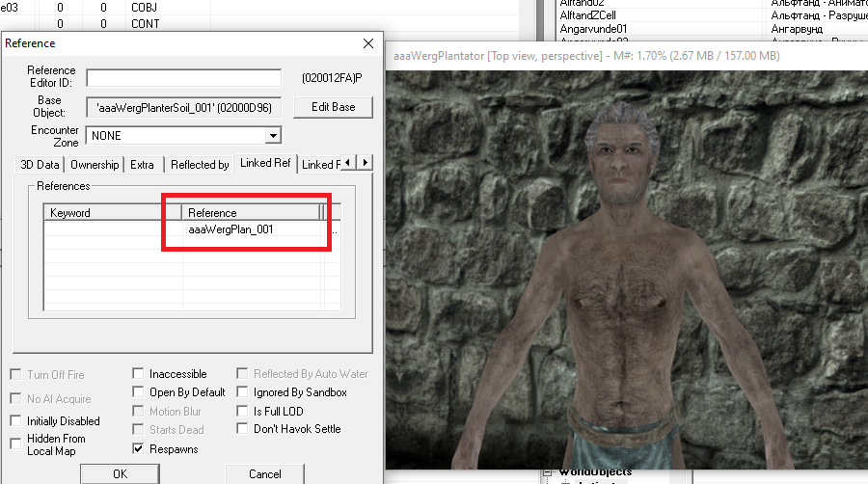Switch to the Reflected by tab

point(200,164)
